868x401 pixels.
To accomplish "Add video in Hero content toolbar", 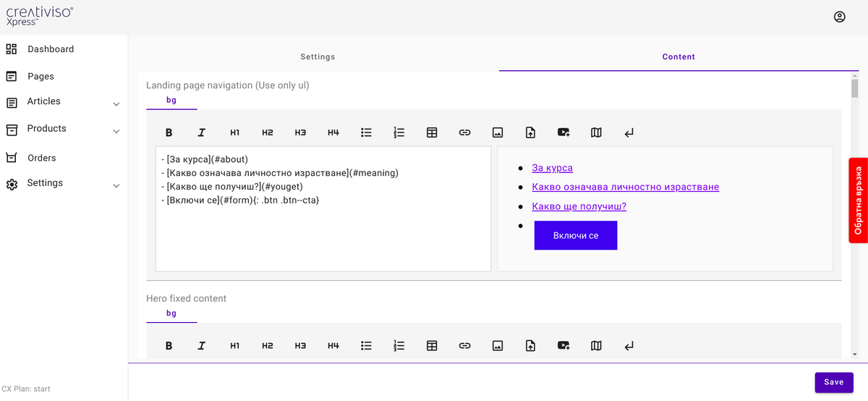I will (x=563, y=346).
